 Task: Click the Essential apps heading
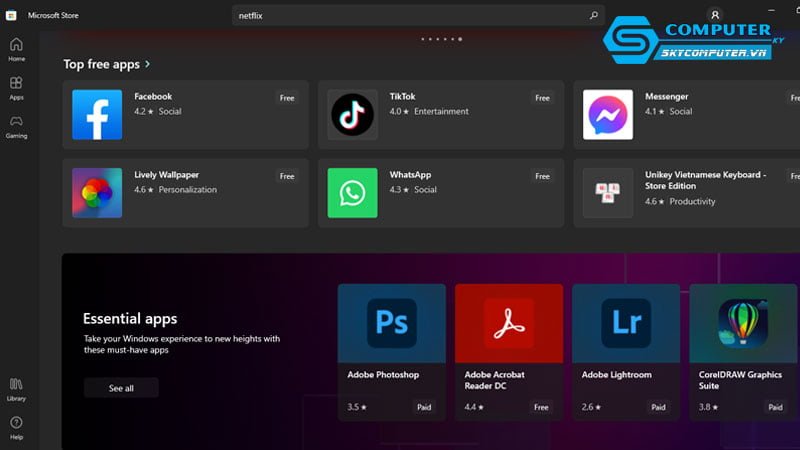[x=130, y=318]
